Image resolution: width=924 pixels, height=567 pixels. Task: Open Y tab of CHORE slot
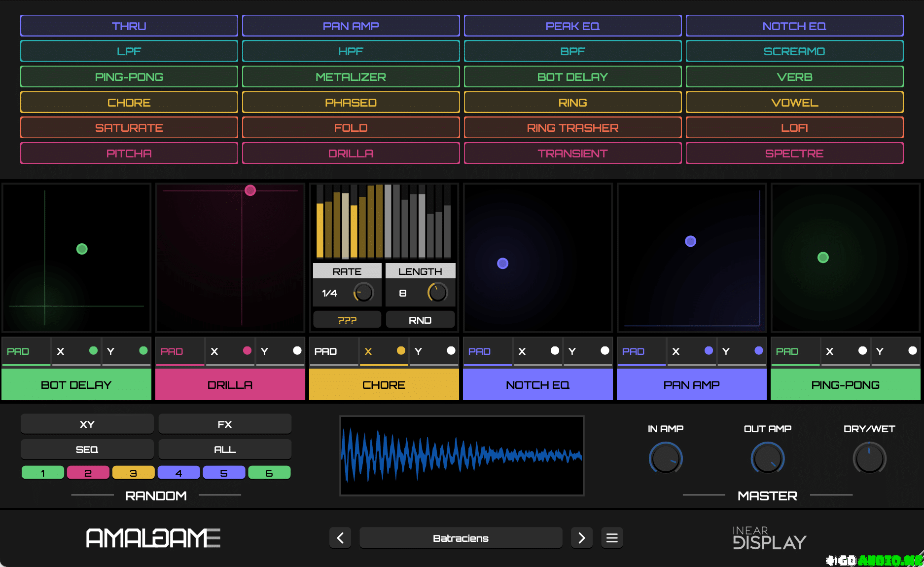[434, 351]
